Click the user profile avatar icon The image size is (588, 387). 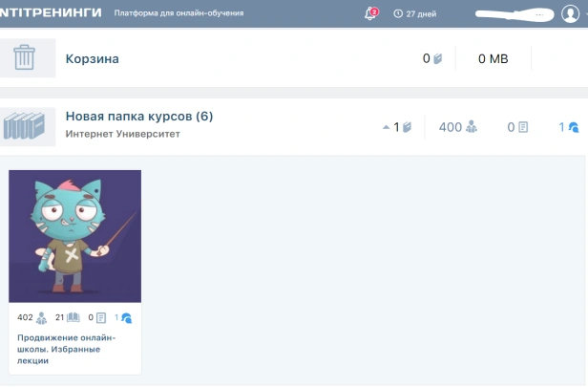tap(571, 14)
